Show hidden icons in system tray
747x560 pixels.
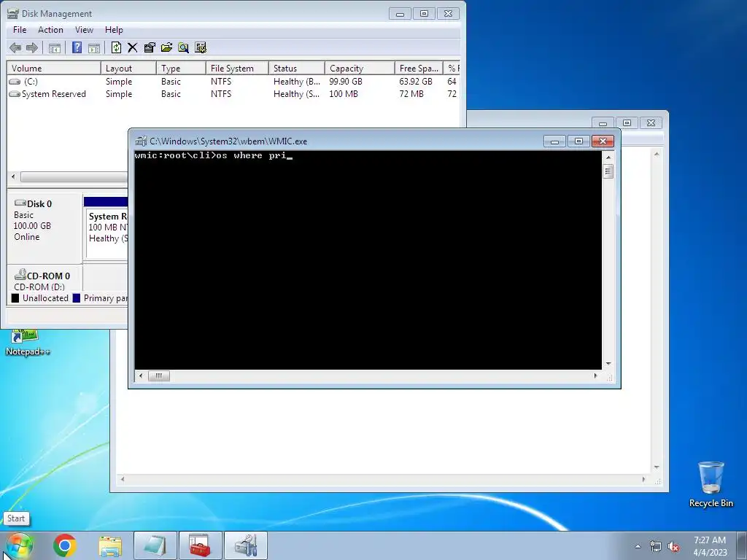638,546
